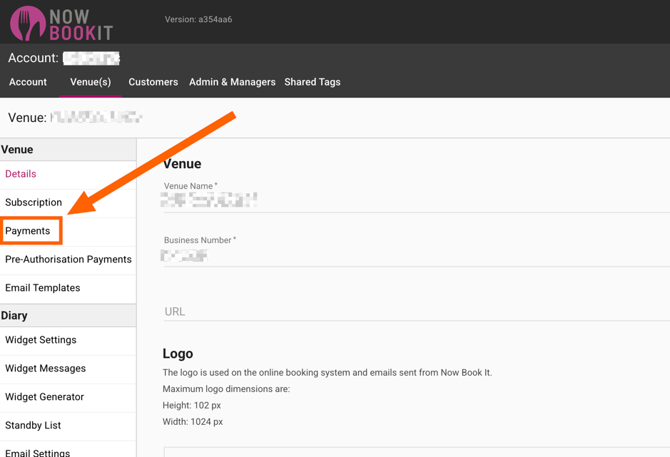Open Email Settings under Diary

pyautogui.click(x=38, y=452)
